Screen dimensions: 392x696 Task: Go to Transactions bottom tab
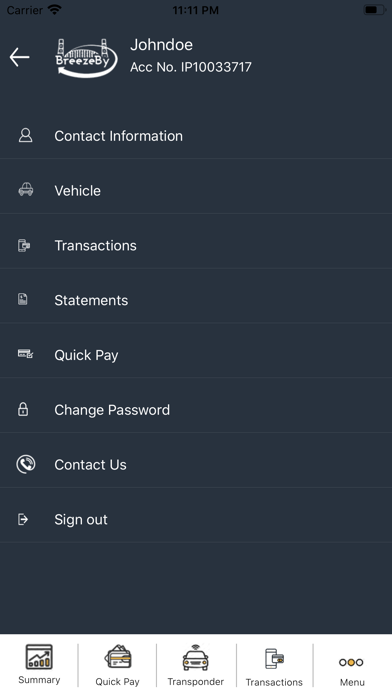tap(274, 664)
